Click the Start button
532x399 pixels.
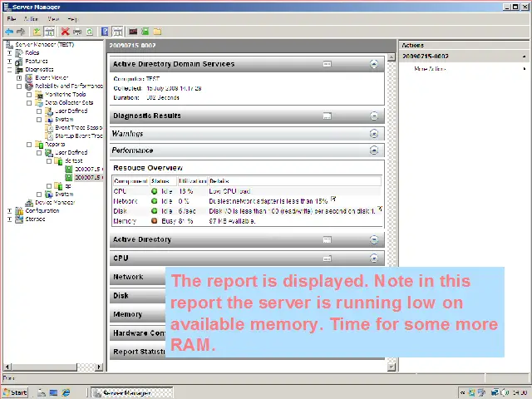pyautogui.click(x=15, y=392)
